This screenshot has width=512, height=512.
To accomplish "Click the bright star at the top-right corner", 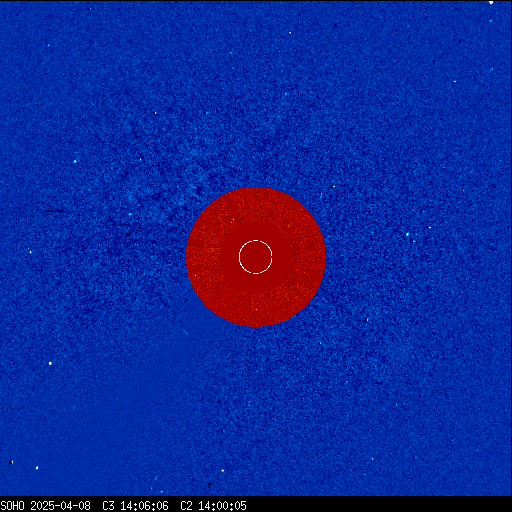I will [x=491, y=2].
